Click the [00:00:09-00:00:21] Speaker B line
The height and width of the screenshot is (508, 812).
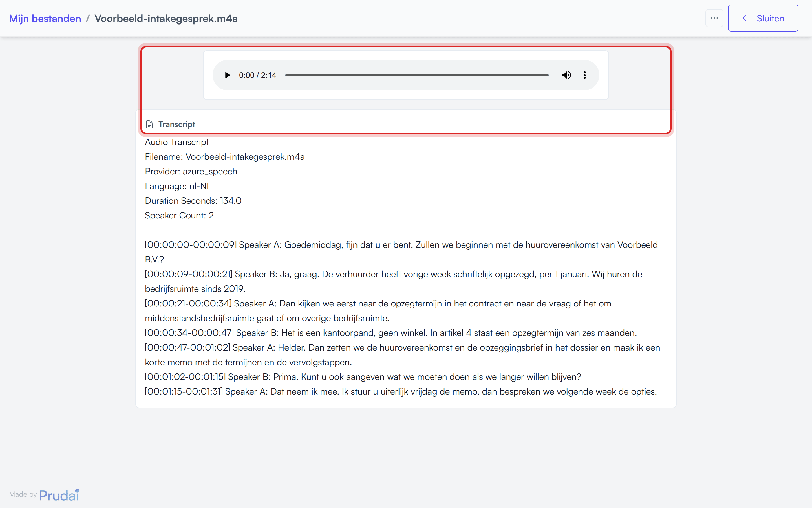click(x=394, y=282)
